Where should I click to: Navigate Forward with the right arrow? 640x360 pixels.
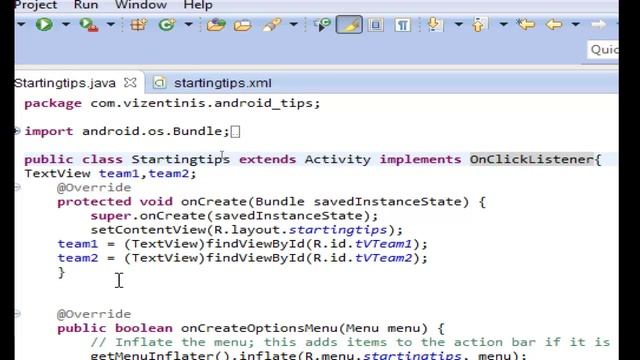click(x=598, y=25)
